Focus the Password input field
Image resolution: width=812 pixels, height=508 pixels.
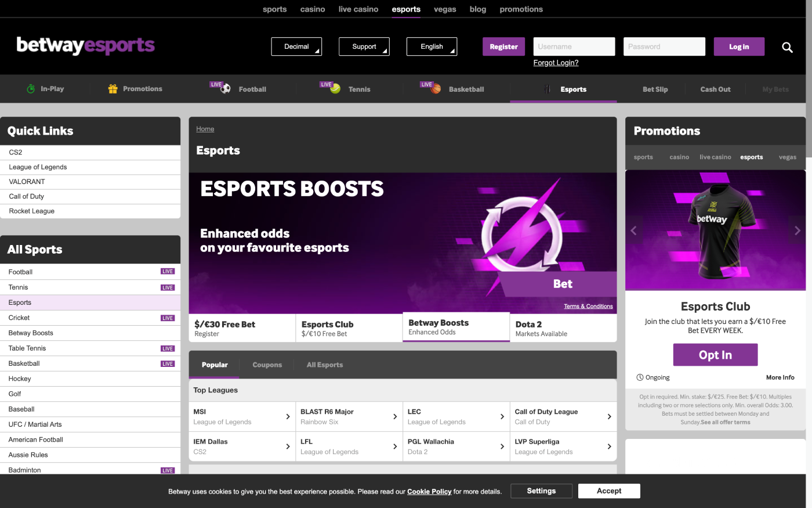(665, 46)
